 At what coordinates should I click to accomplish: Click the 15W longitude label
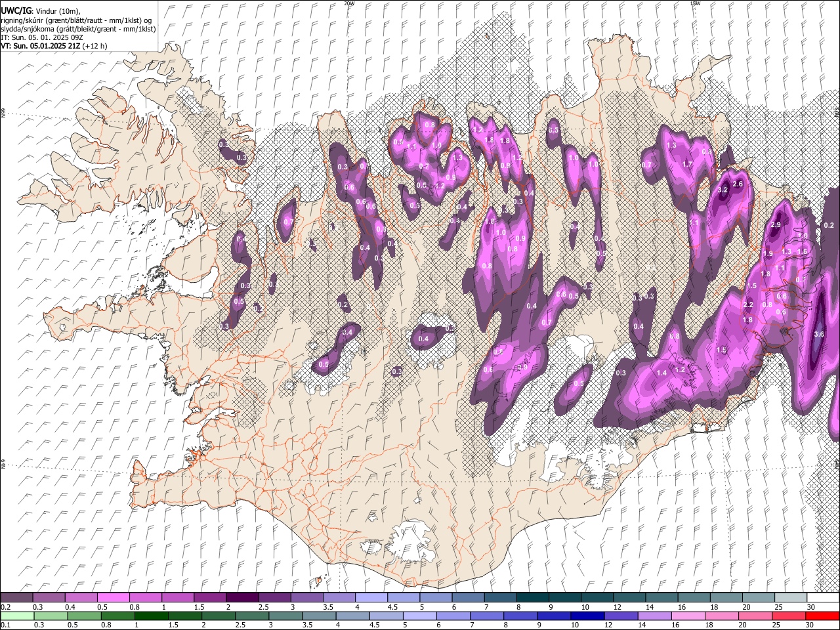pos(694,3)
